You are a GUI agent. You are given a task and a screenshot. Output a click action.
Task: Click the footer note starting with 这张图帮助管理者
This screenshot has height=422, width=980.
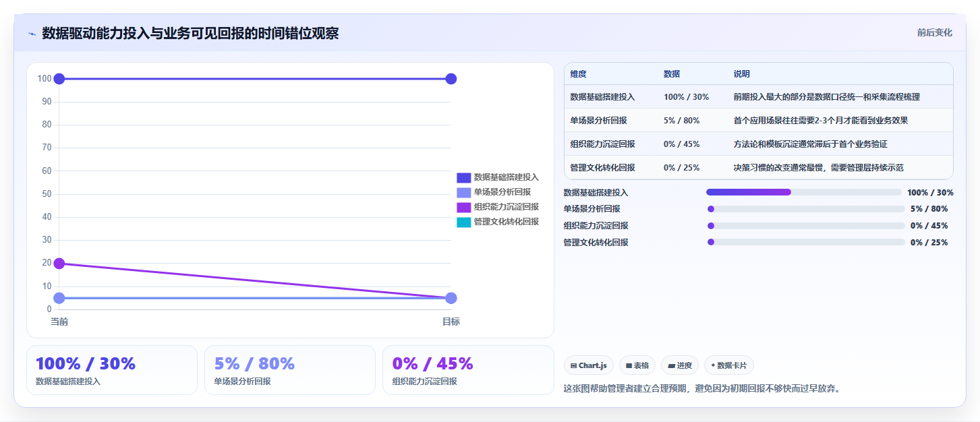[x=701, y=388]
